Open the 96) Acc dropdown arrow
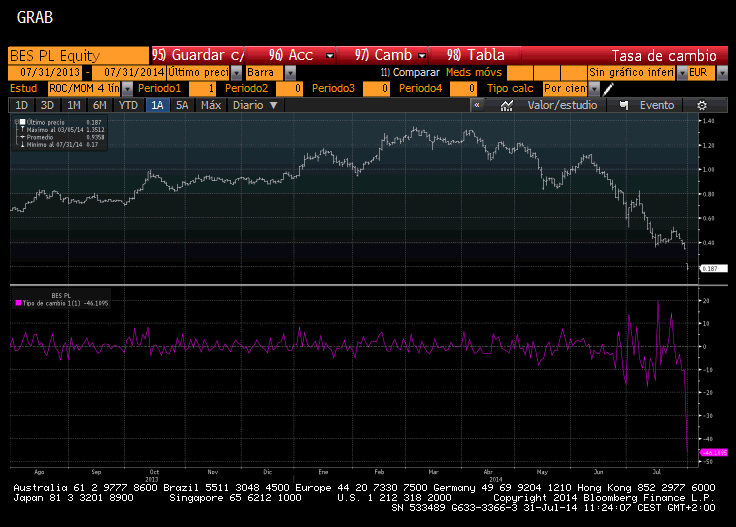The image size is (736, 527). coord(330,56)
